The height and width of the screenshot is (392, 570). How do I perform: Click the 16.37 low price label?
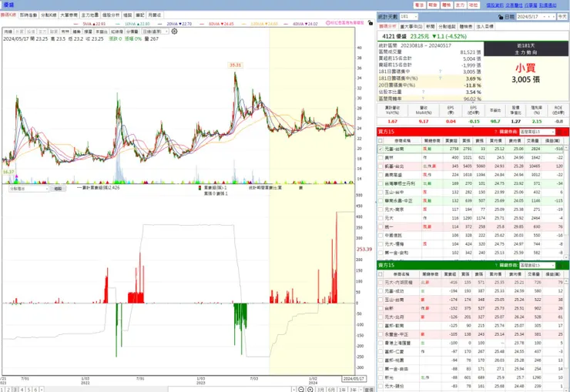tap(8, 172)
